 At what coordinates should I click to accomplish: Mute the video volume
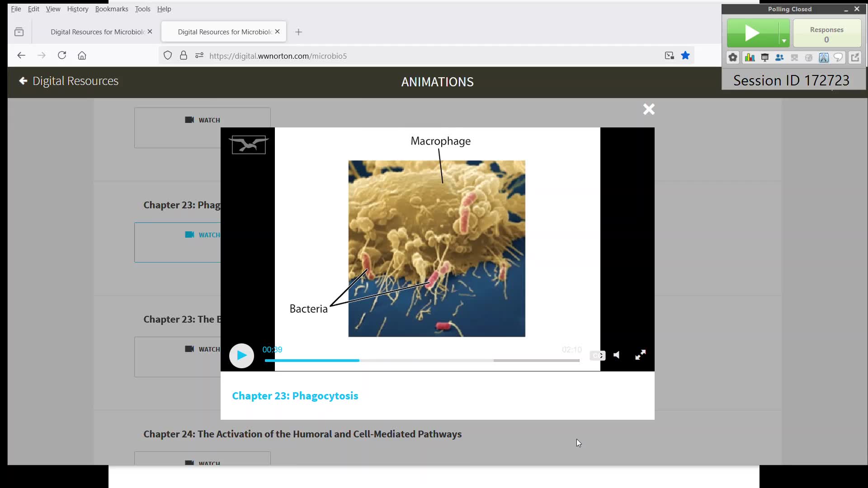tap(617, 355)
